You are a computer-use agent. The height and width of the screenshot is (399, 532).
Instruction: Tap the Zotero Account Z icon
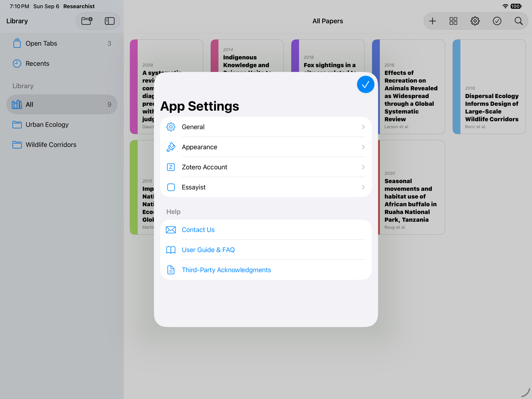171,167
